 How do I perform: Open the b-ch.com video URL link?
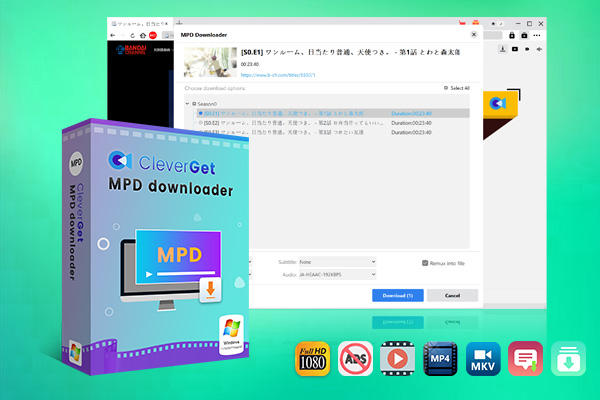275,75
